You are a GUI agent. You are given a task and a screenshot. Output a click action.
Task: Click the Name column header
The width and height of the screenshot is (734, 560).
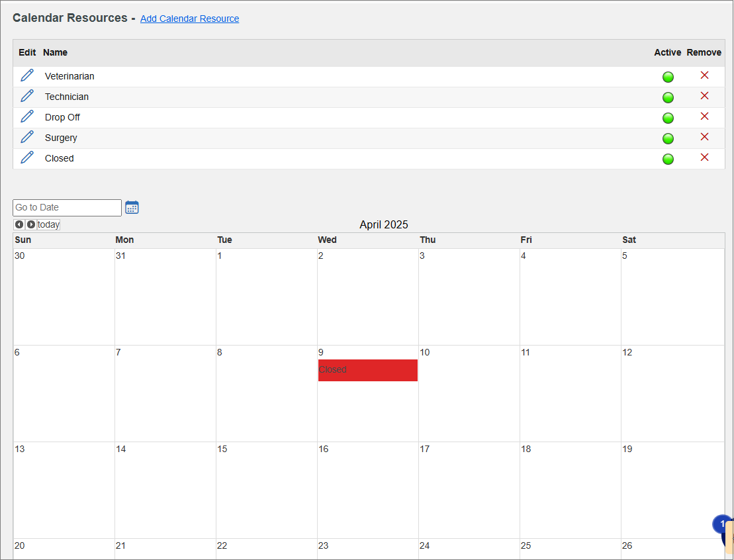[55, 52]
